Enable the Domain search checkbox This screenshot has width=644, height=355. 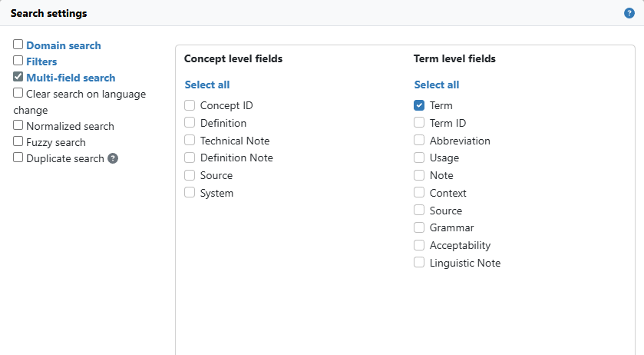pyautogui.click(x=18, y=45)
